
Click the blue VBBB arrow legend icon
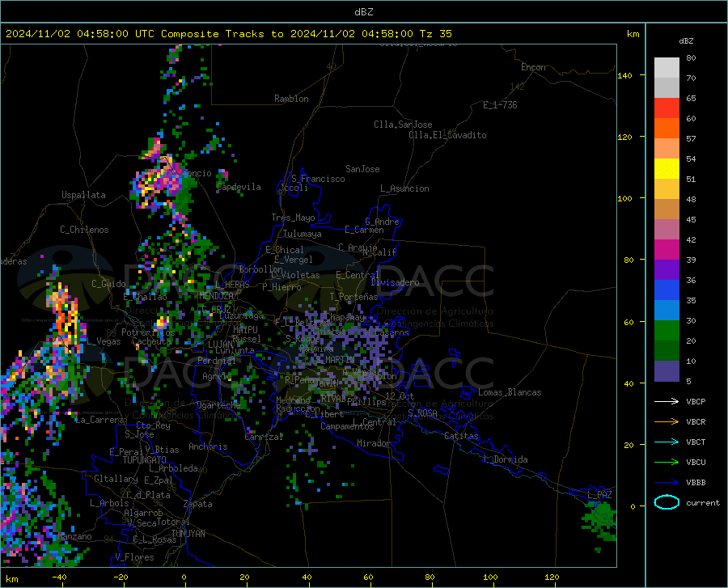[x=667, y=483]
